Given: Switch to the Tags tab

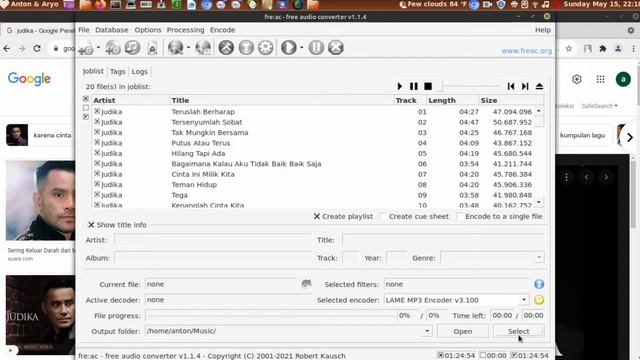Looking at the screenshot, I should (x=118, y=71).
